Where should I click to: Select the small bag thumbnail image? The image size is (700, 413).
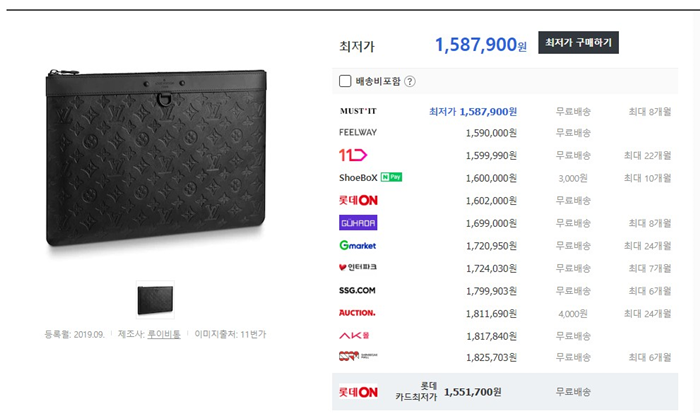[155, 300]
